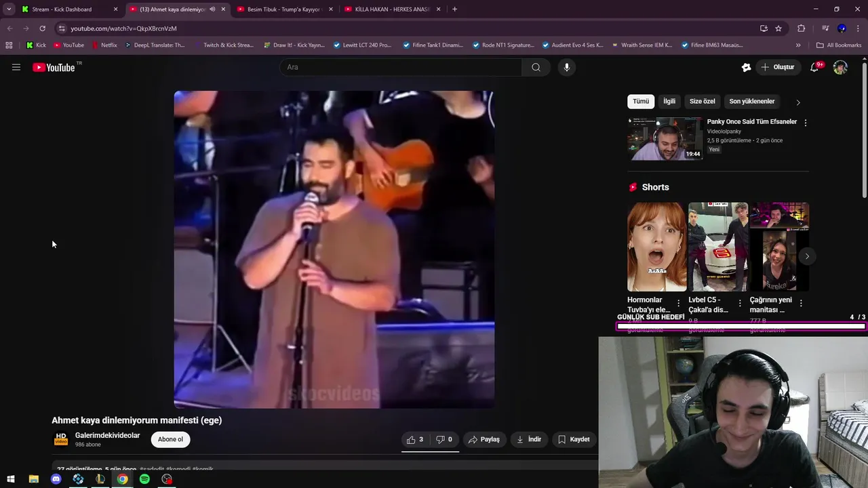
Task: Open the Hormonlar Tuvba'yı short thumbnail
Action: point(656,247)
